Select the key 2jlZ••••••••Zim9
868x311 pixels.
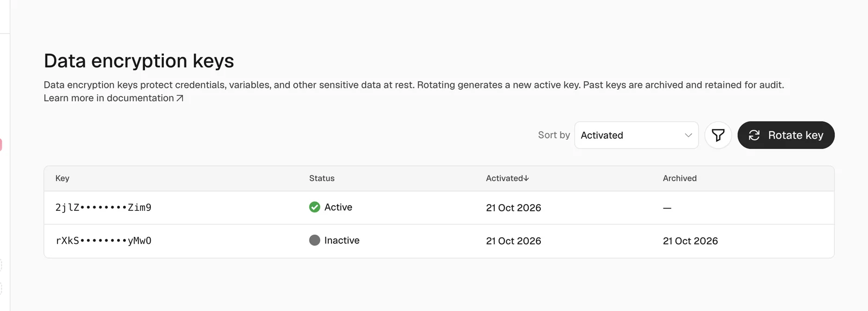[x=103, y=208]
